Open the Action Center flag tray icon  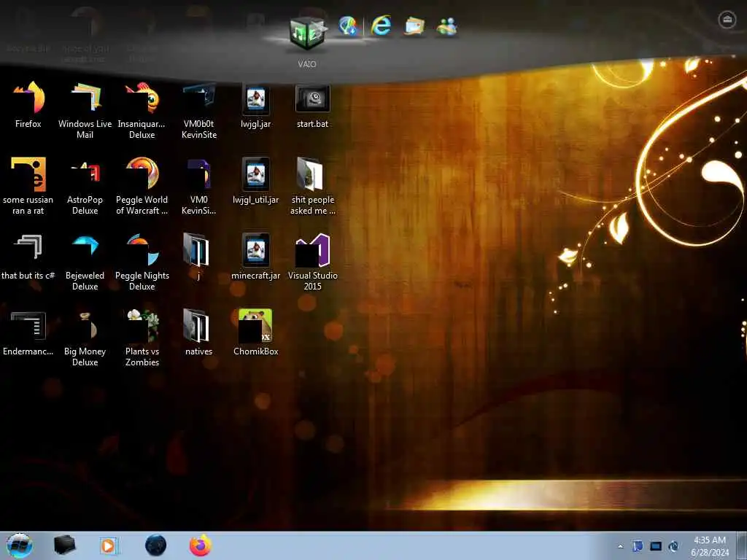638,546
